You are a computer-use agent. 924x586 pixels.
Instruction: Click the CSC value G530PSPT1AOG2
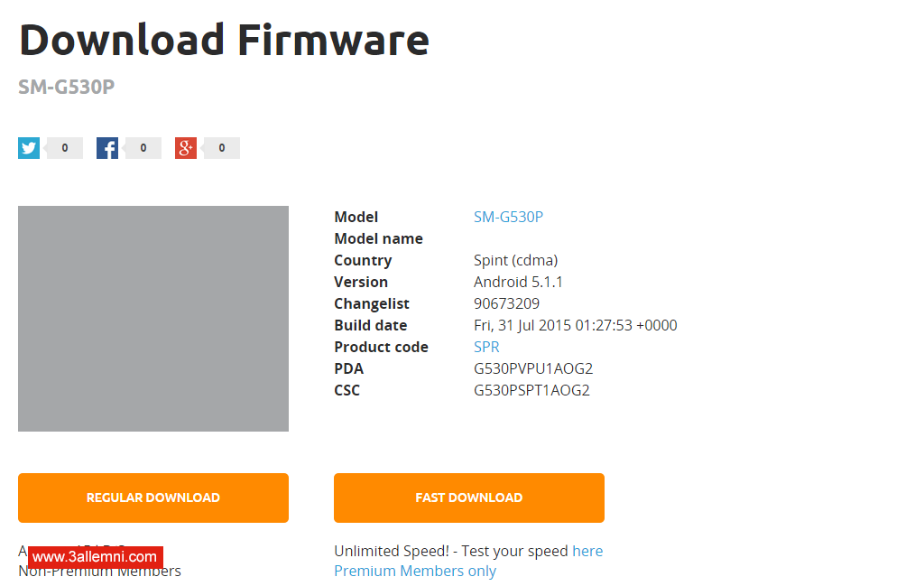point(531,390)
